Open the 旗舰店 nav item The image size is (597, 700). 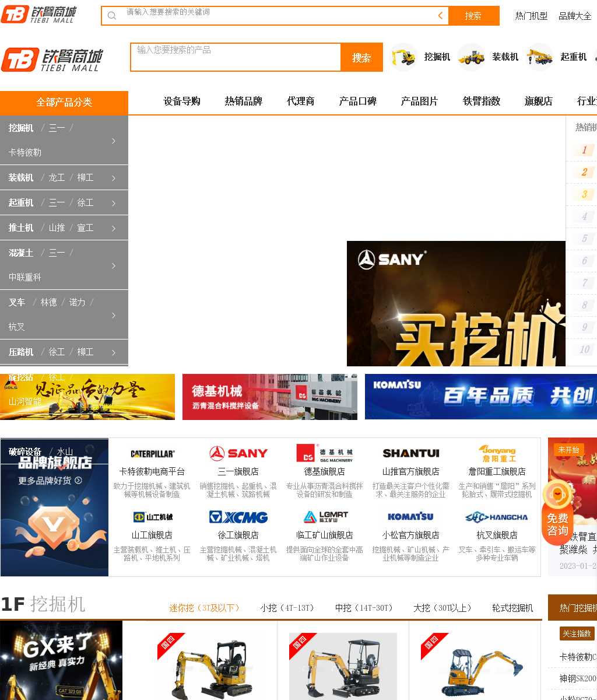[x=539, y=101]
